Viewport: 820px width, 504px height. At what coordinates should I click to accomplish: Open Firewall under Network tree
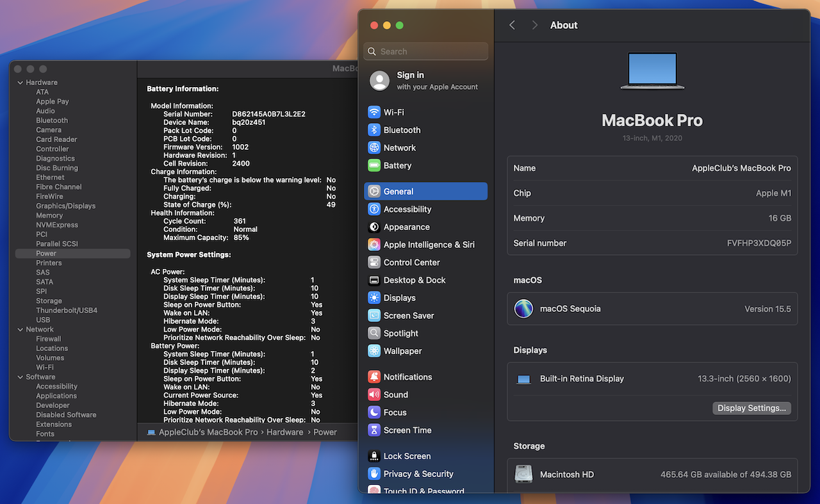click(49, 339)
